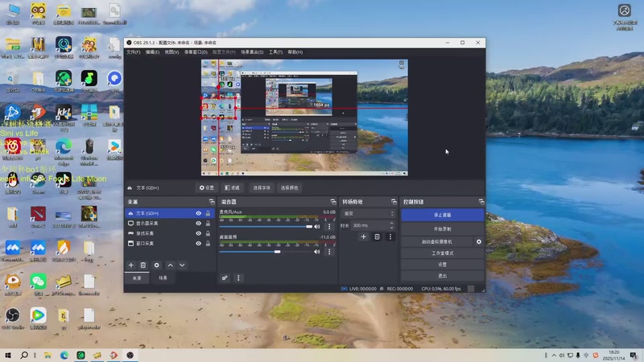Click the add source plus icon
Viewport: 644px width, 362px height.
point(131,265)
